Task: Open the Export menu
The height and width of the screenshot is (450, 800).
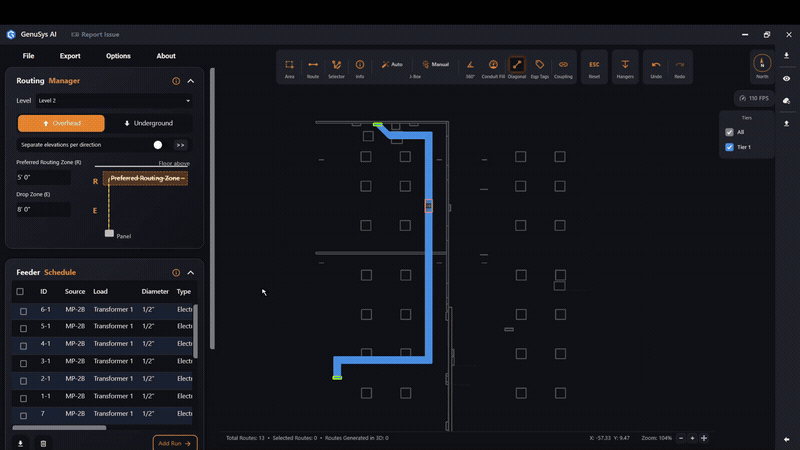Action: 70,56
